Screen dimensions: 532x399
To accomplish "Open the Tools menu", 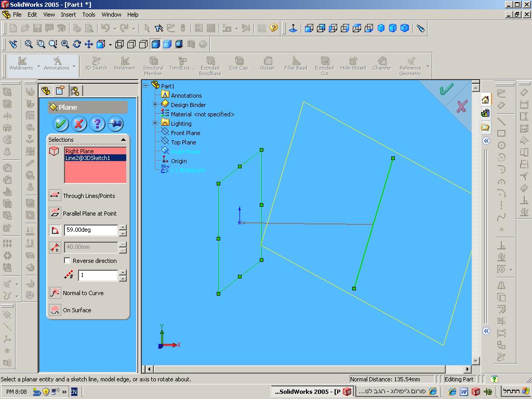I will pyautogui.click(x=89, y=15).
